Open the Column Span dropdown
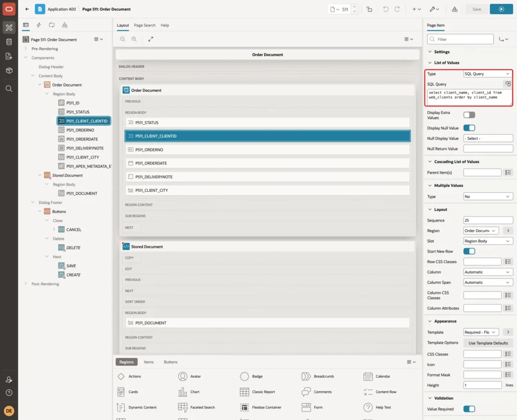This screenshot has width=517, height=420. click(x=488, y=282)
